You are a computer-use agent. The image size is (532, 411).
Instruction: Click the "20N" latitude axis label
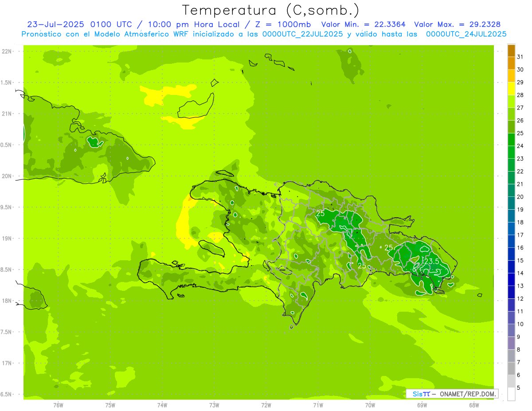coord(7,176)
